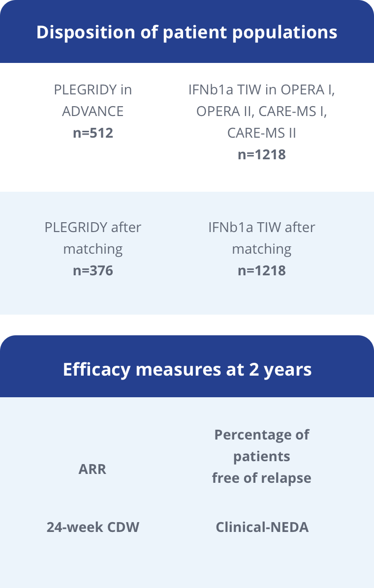The image size is (374, 588).
Task: Click the word 'ADVANCE' under PLEGRIDY
Action: (x=93, y=112)
